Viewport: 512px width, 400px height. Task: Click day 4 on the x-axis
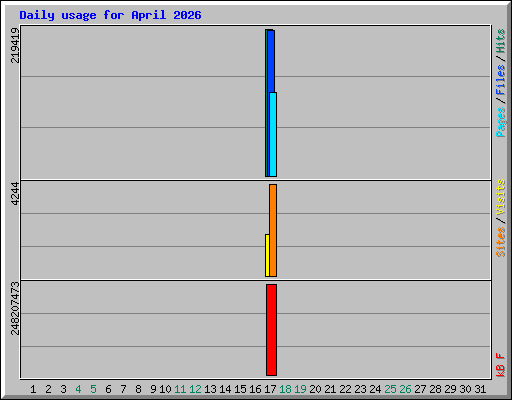point(78,389)
